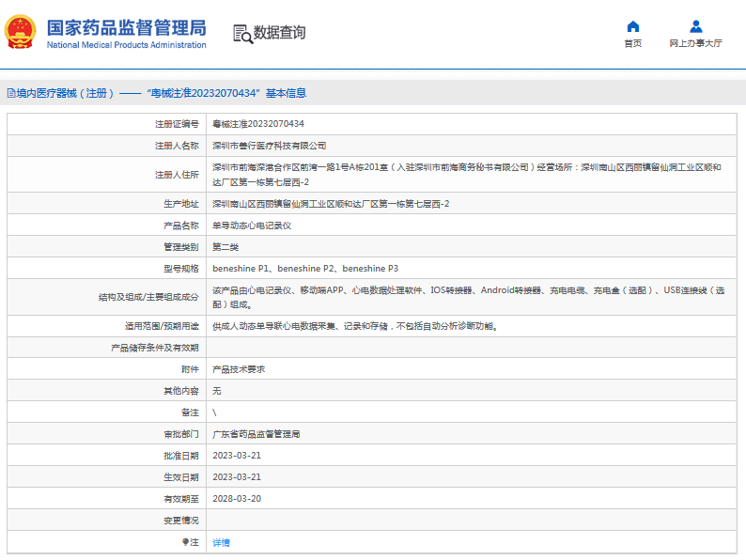The height and width of the screenshot is (560, 746).
Task: Click the national emblem logo
Action: coord(20,32)
